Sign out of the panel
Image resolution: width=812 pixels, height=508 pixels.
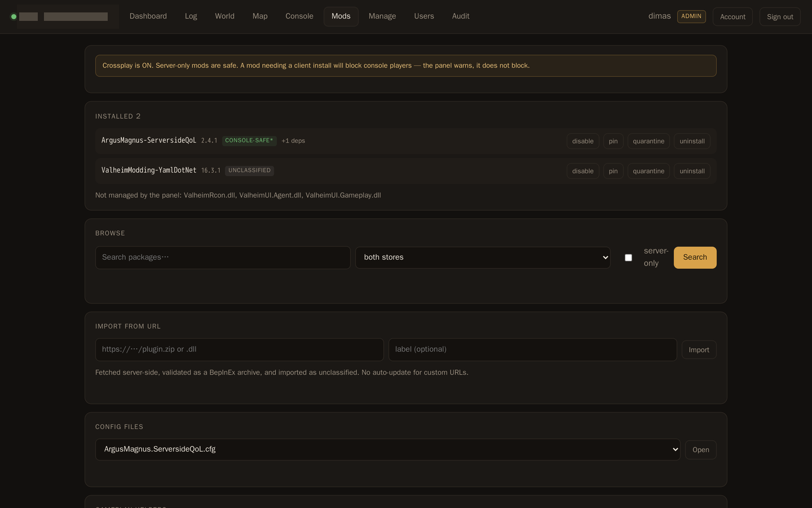pos(780,17)
